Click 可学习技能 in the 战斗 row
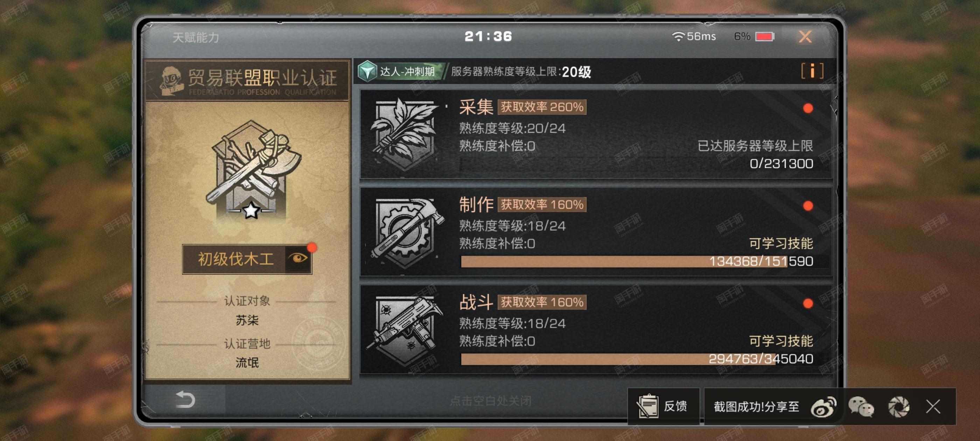 click(780, 341)
